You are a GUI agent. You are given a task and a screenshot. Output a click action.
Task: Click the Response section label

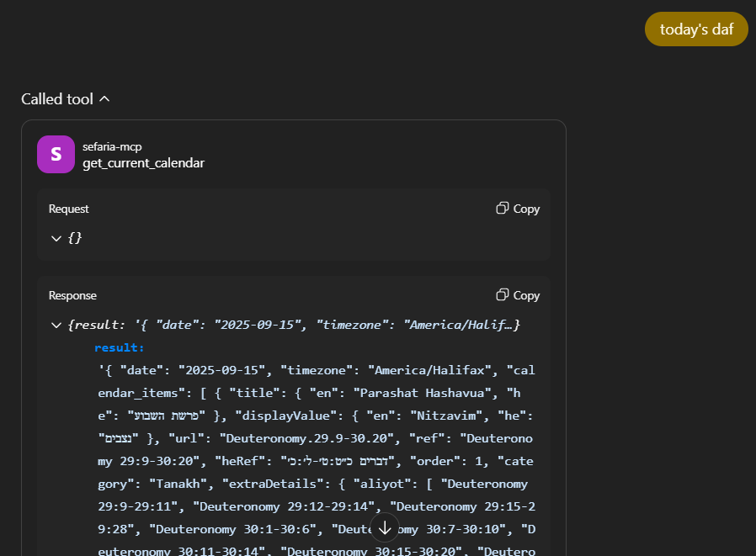pos(72,295)
